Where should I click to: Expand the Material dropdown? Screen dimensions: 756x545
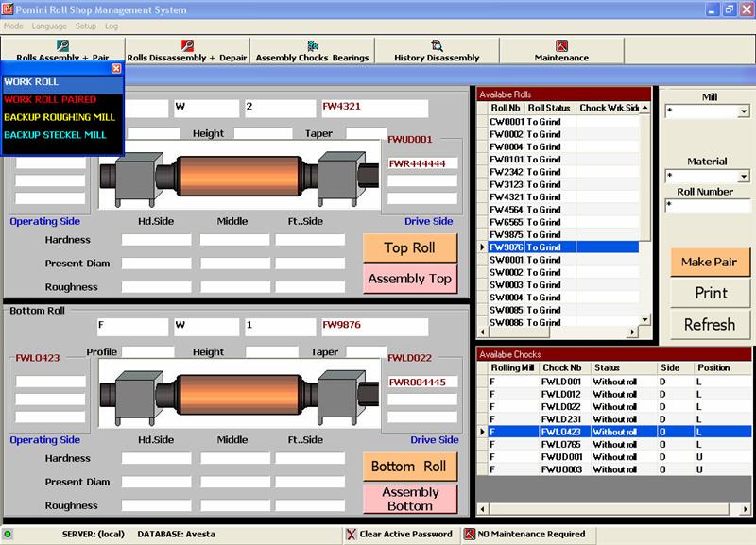pyautogui.click(x=744, y=176)
